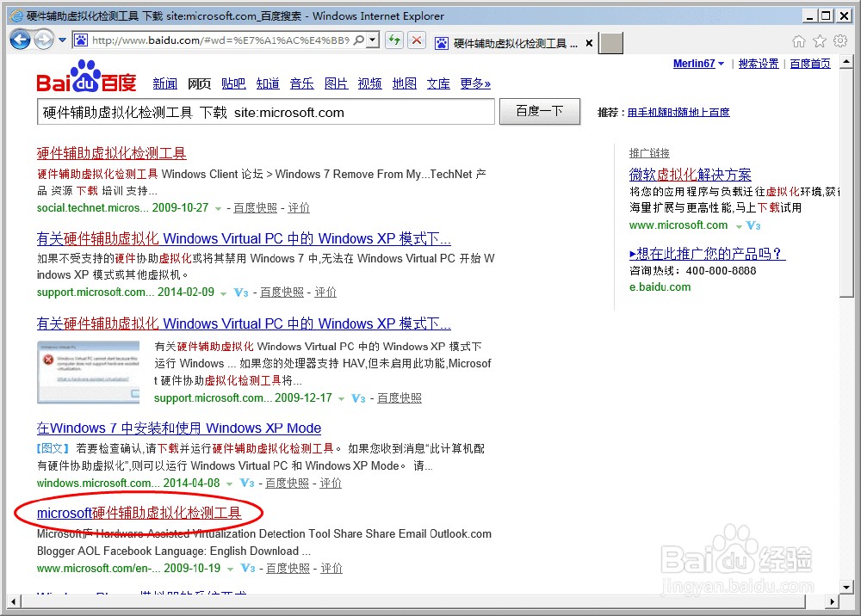Click V3 badge on 2014-04-08 result
Image resolution: width=861 pixels, height=616 pixels.
pos(247,484)
